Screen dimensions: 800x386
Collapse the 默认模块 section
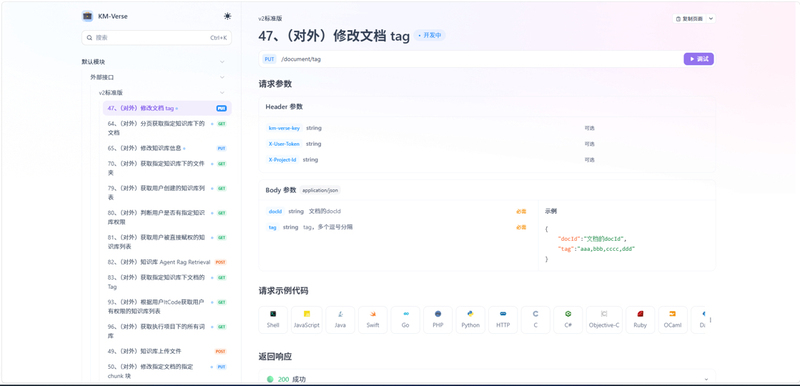pos(222,62)
